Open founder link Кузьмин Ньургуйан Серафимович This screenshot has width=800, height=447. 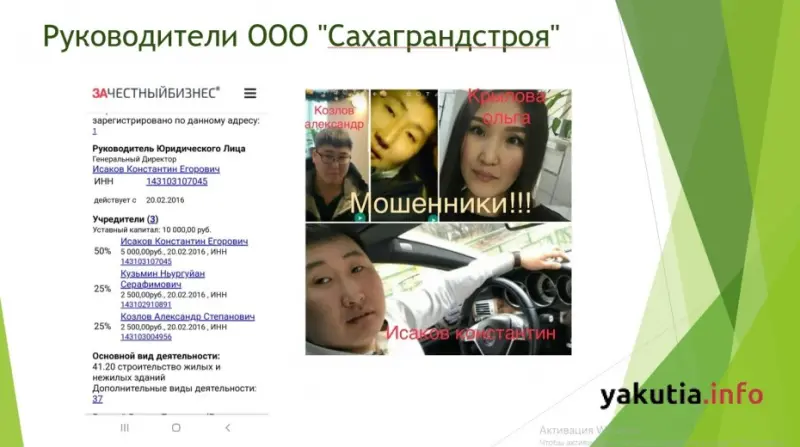tap(162, 279)
